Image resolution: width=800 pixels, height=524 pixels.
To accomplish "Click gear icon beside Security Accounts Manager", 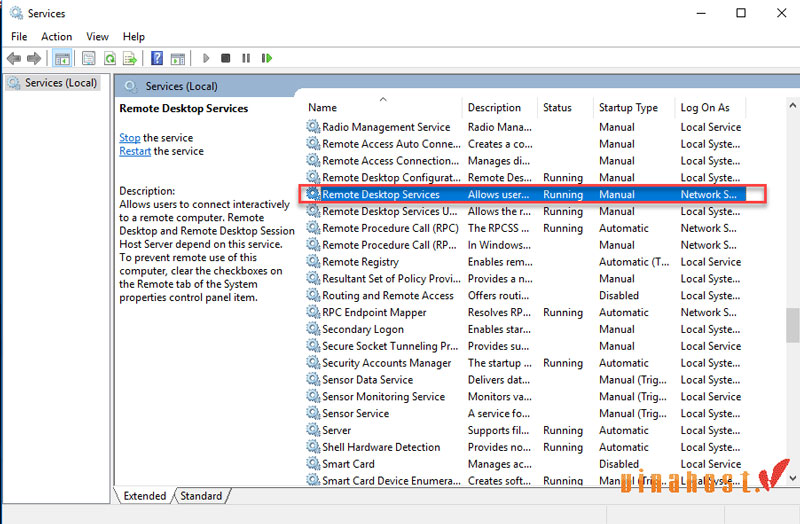I will 313,362.
